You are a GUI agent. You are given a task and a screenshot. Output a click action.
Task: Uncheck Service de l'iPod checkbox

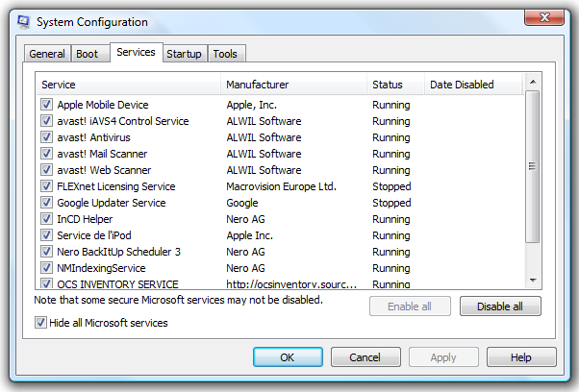click(46, 234)
